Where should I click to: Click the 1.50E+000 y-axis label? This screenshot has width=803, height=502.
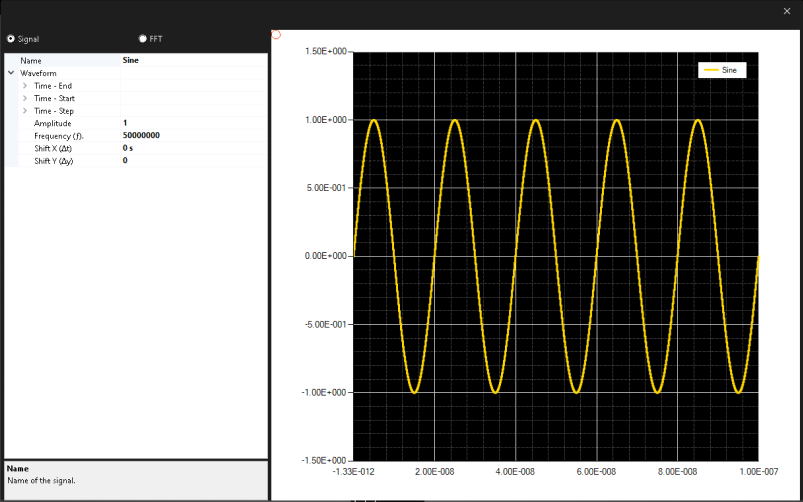(x=325, y=51)
